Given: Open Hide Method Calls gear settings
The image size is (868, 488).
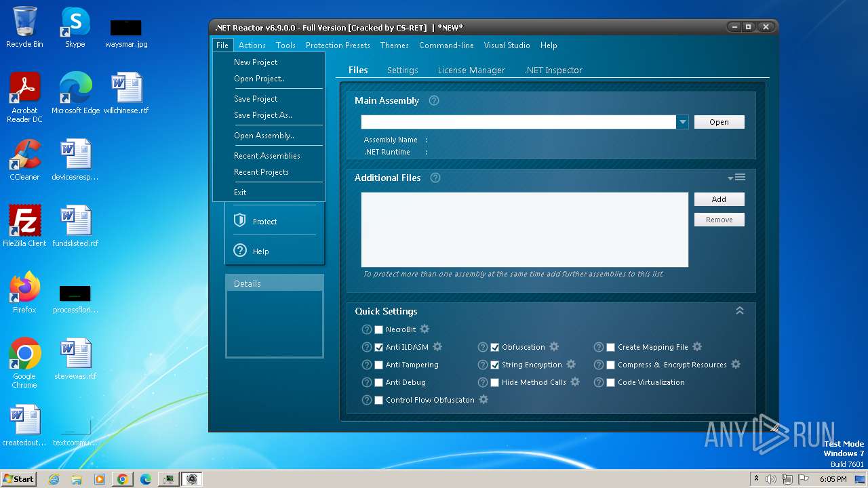Looking at the screenshot, I should pyautogui.click(x=575, y=382).
